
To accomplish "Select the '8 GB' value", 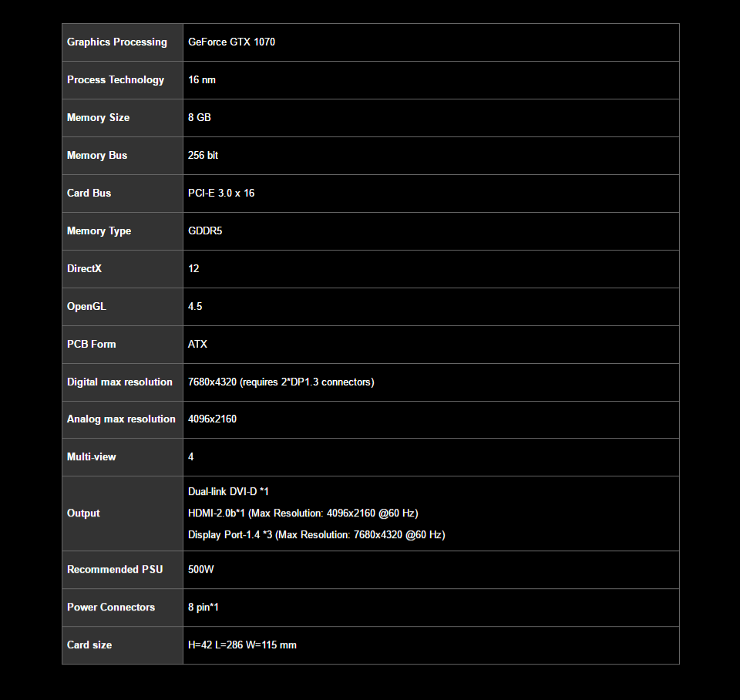I will pyautogui.click(x=199, y=117).
